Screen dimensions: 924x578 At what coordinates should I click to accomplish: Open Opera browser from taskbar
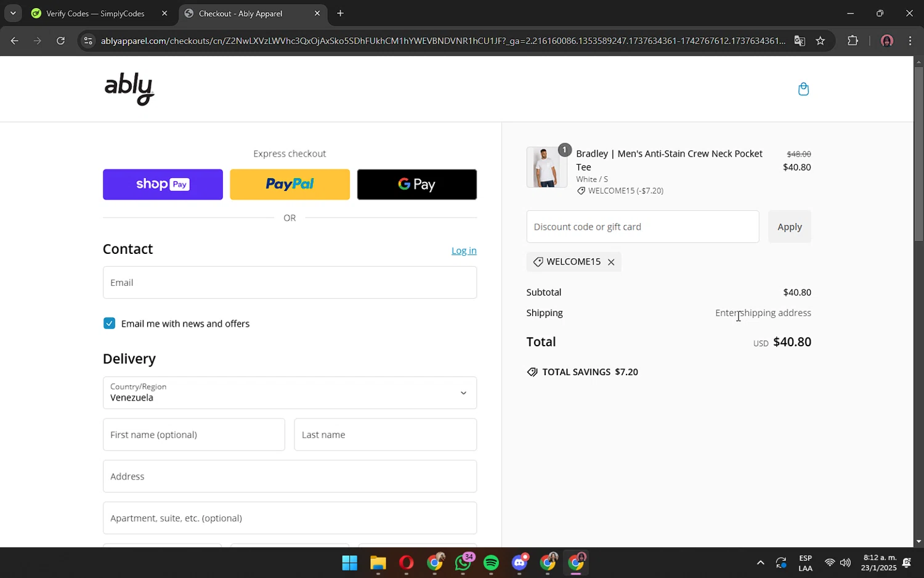406,563
